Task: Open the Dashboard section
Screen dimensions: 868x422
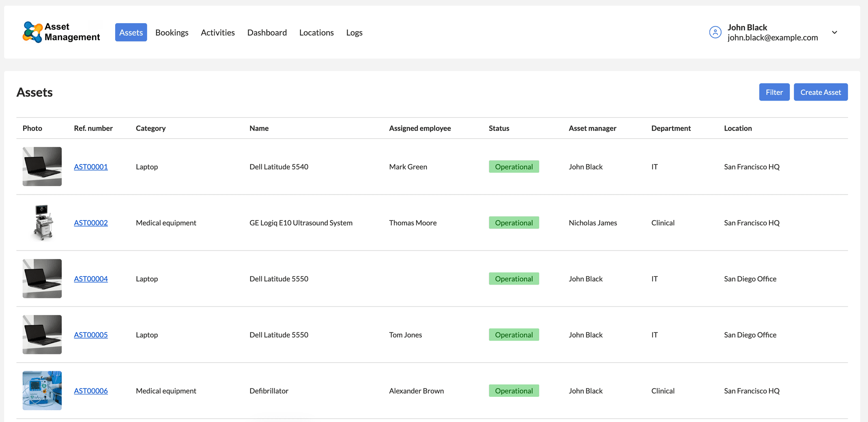Action: pos(267,32)
